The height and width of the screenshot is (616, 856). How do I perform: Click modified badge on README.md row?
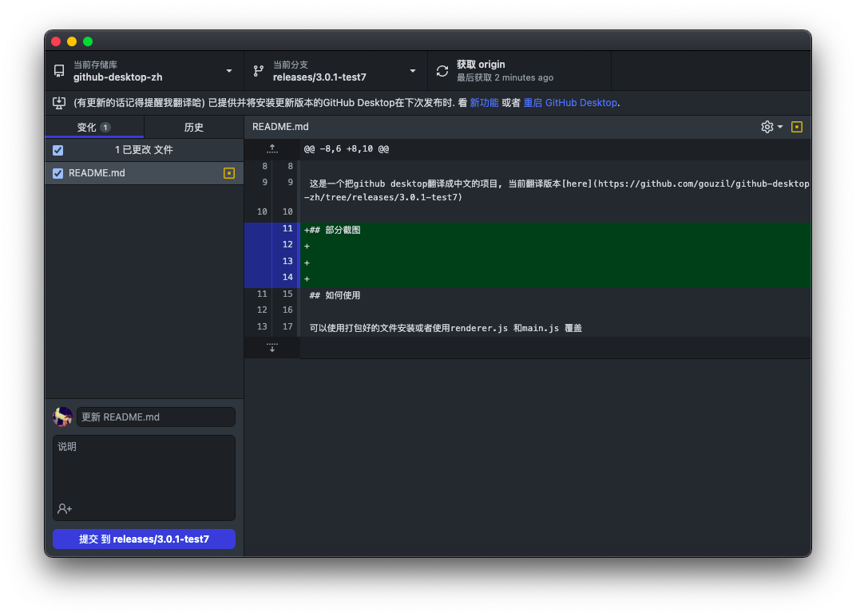229,173
